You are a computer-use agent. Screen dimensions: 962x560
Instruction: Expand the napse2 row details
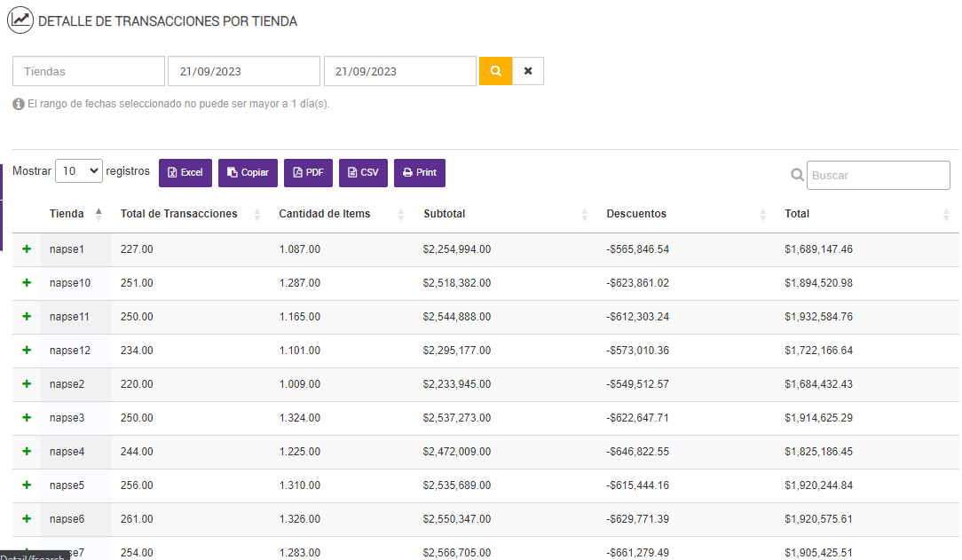[27, 384]
